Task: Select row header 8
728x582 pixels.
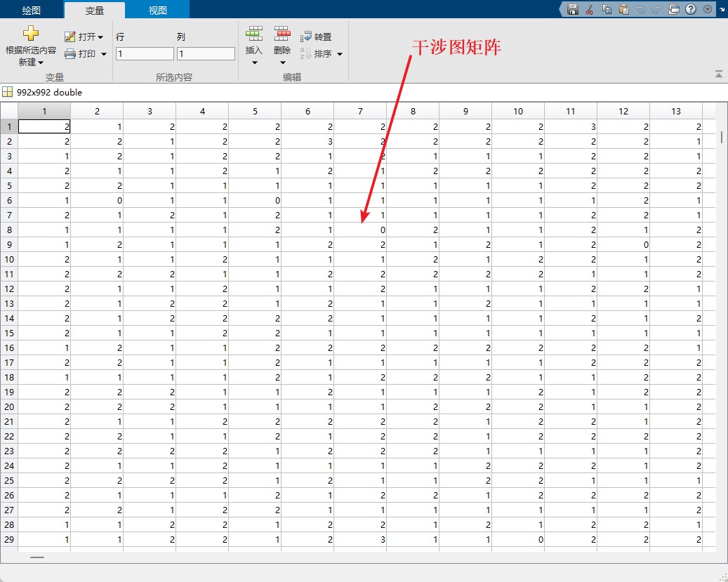Action: tap(9, 230)
